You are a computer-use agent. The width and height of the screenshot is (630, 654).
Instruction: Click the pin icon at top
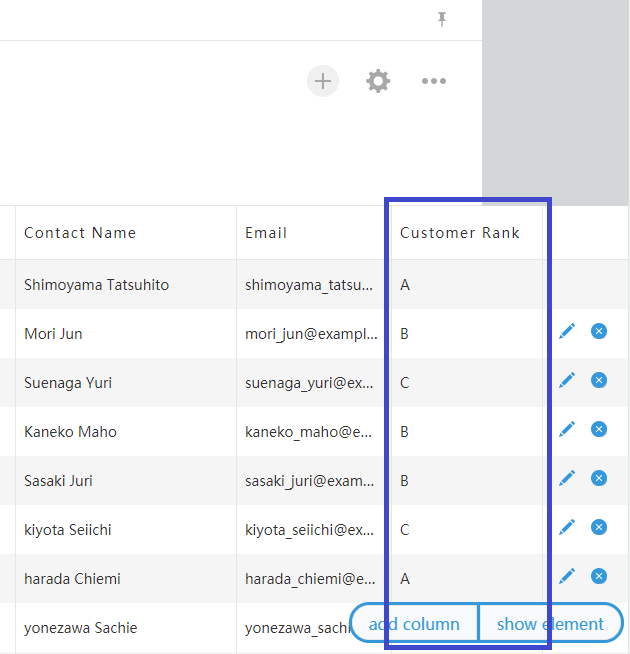(x=442, y=19)
